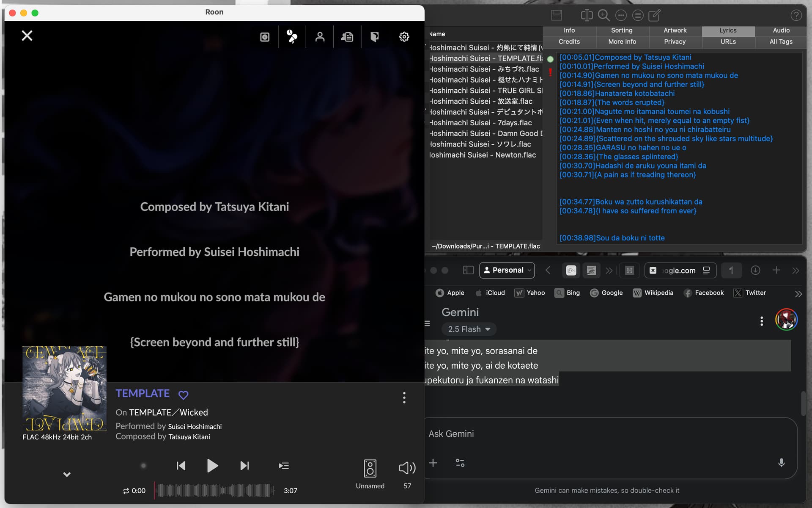Toggle the Safari sidebar button
This screenshot has height=508, width=812.
point(468,270)
